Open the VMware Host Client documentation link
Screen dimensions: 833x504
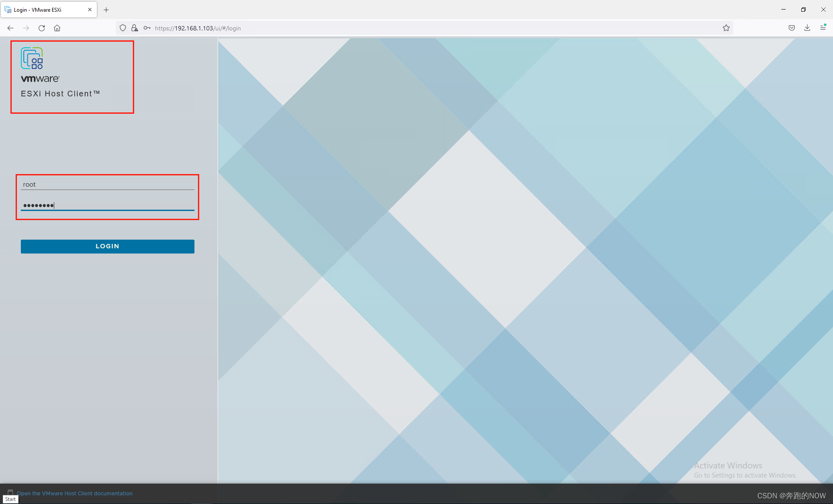[75, 494]
